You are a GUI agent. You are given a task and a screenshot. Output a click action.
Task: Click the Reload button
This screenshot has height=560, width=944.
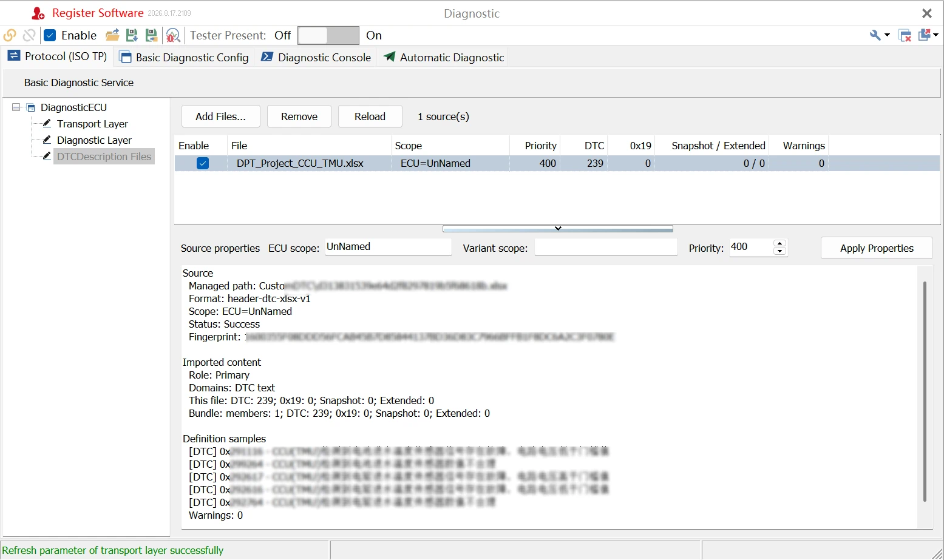click(x=370, y=116)
